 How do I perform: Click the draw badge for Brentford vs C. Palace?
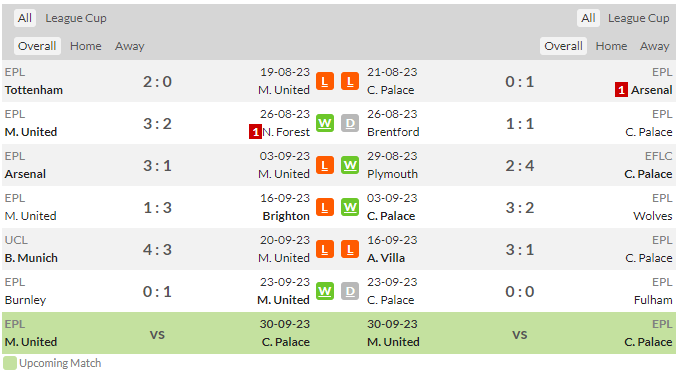[x=350, y=123]
